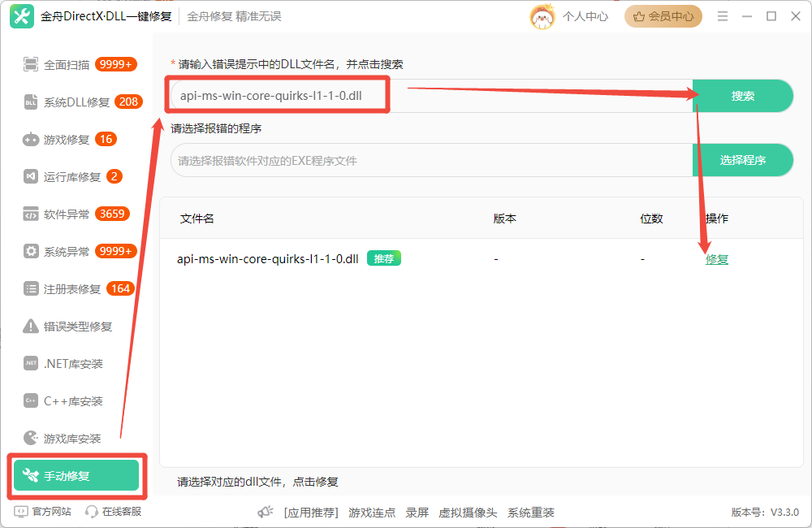Click the runtime library repair icon
Screen dimensions: 812x528
tap(31, 177)
